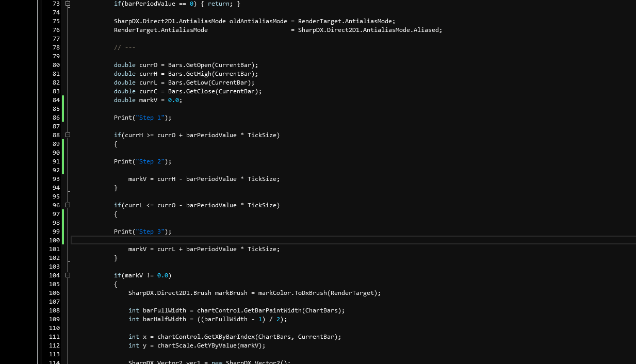Collapse the currL if-block at line 96
The image size is (636, 364).
pos(68,205)
